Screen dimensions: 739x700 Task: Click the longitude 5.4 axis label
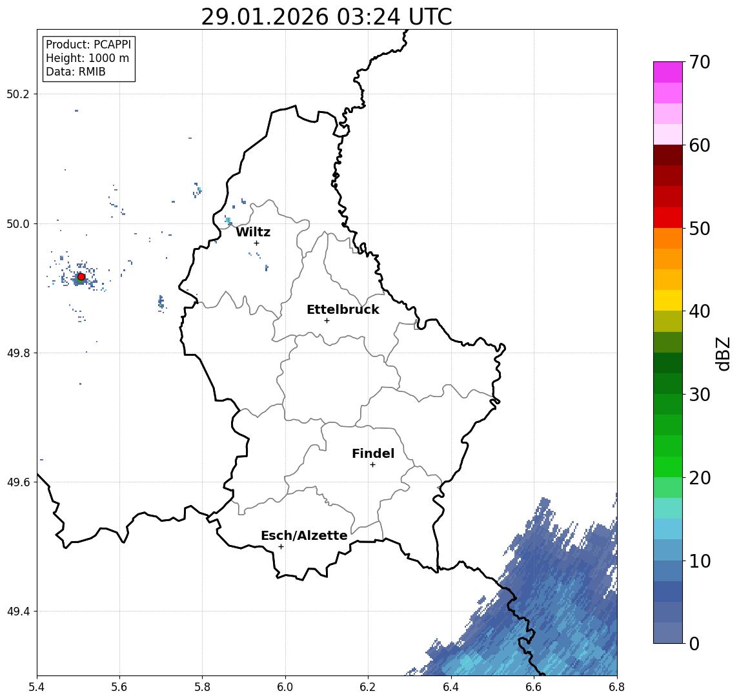pos(37,687)
